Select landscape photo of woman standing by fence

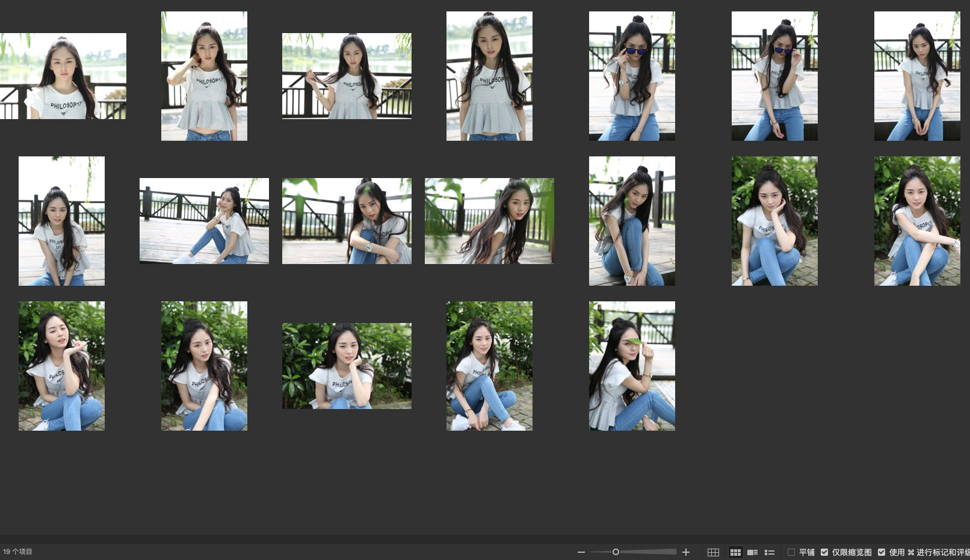tap(347, 76)
